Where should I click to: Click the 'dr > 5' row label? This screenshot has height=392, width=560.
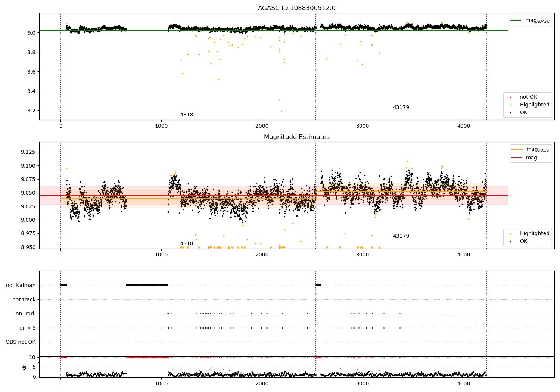28,328
